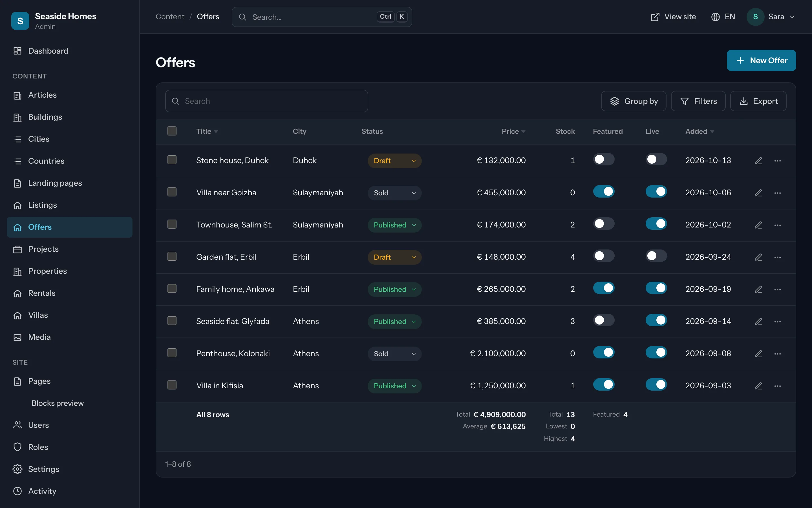
Task: Click the Media image icon in sidebar
Action: (17, 337)
